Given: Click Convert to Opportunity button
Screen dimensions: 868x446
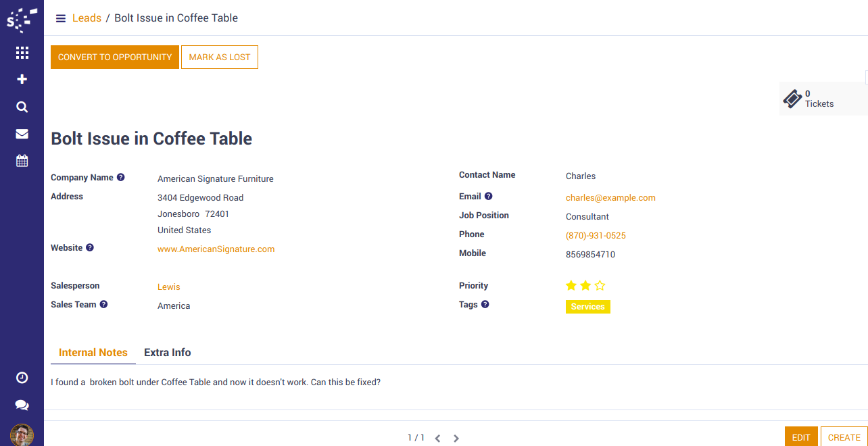Looking at the screenshot, I should (x=115, y=57).
